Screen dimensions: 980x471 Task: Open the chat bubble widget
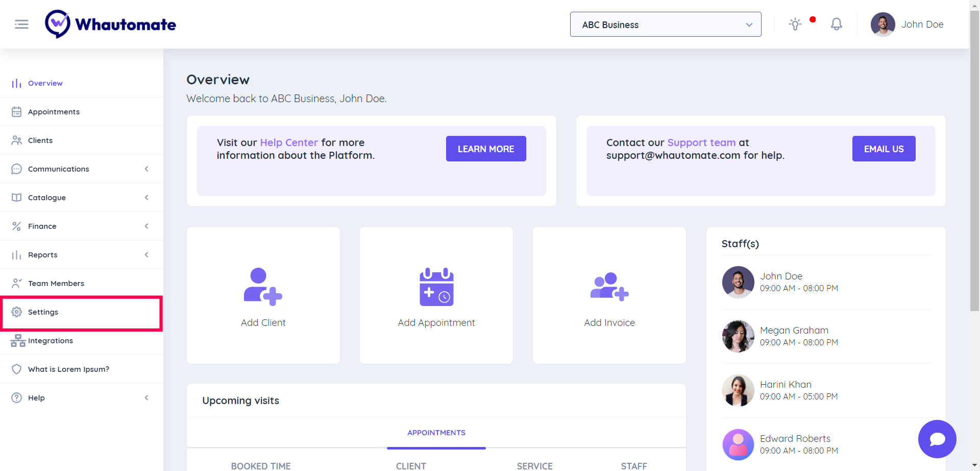[x=937, y=439]
